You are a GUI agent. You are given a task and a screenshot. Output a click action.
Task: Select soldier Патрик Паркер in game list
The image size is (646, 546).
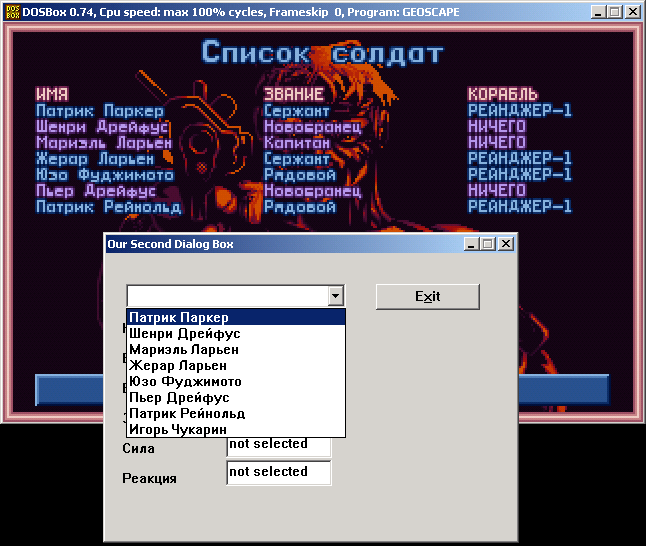(100, 111)
